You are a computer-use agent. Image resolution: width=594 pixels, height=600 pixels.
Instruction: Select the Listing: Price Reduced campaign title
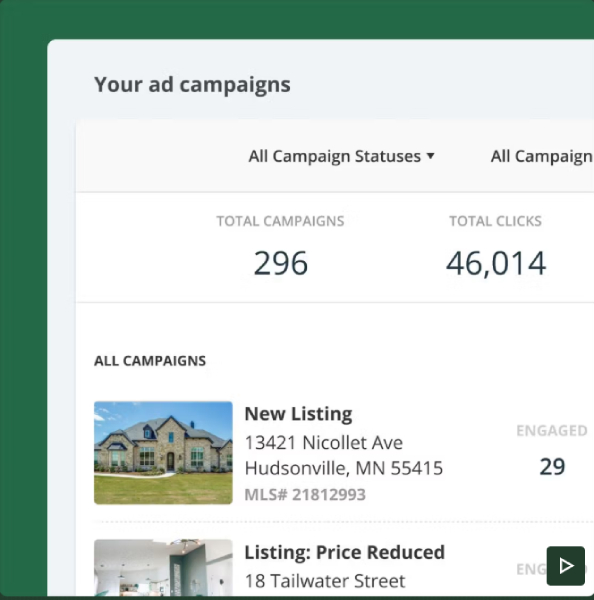click(344, 552)
